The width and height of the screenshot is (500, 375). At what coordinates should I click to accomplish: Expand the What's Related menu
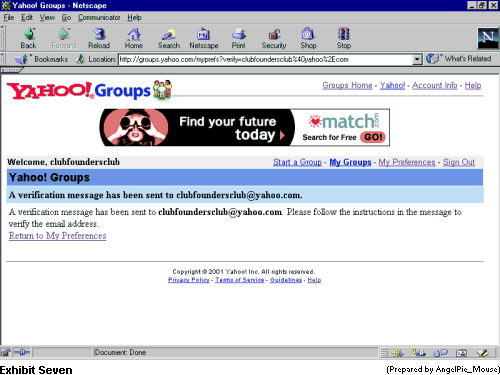click(459, 59)
